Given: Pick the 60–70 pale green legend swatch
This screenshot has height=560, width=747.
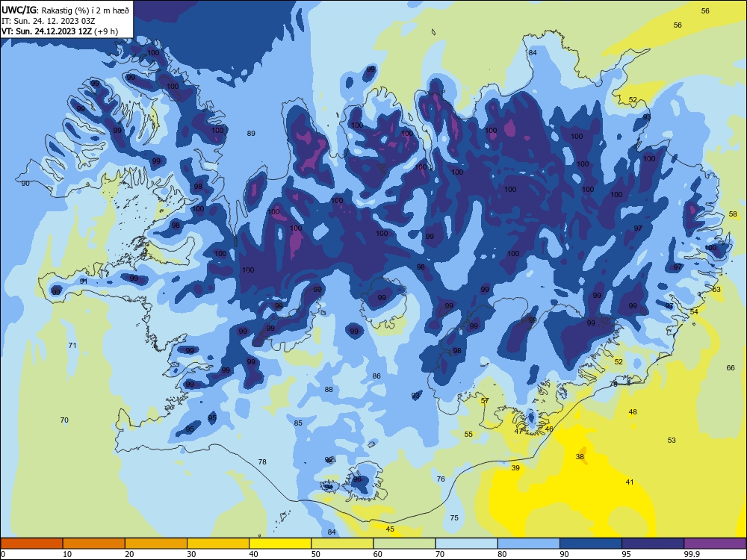Looking at the screenshot, I should (404, 544).
